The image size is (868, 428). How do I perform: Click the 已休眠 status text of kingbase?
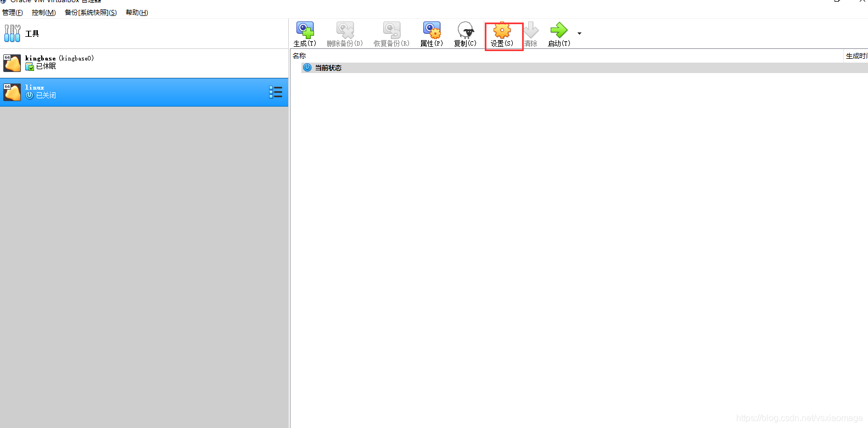[x=46, y=66]
